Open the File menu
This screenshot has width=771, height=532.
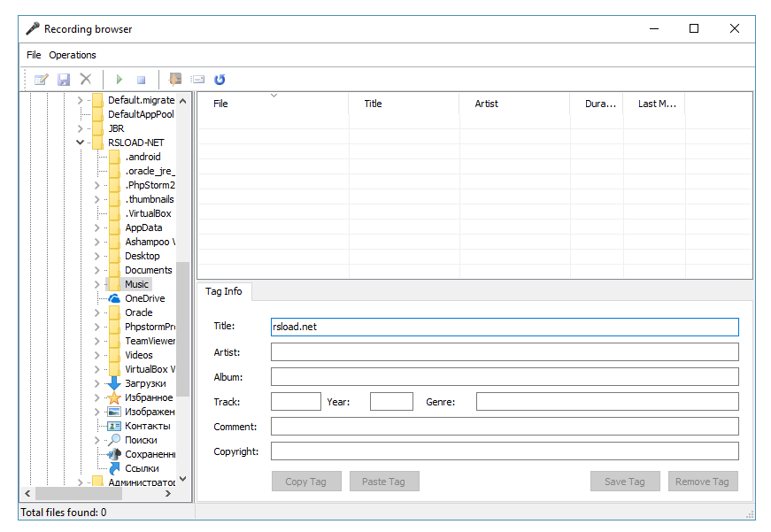point(34,55)
